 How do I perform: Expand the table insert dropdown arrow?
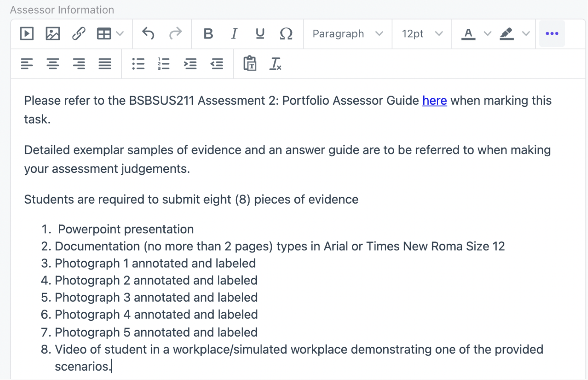tap(120, 34)
